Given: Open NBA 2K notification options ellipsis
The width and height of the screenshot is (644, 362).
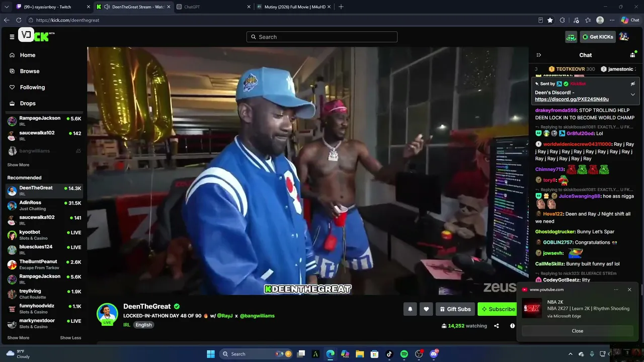Looking at the screenshot, I should 616,290.
